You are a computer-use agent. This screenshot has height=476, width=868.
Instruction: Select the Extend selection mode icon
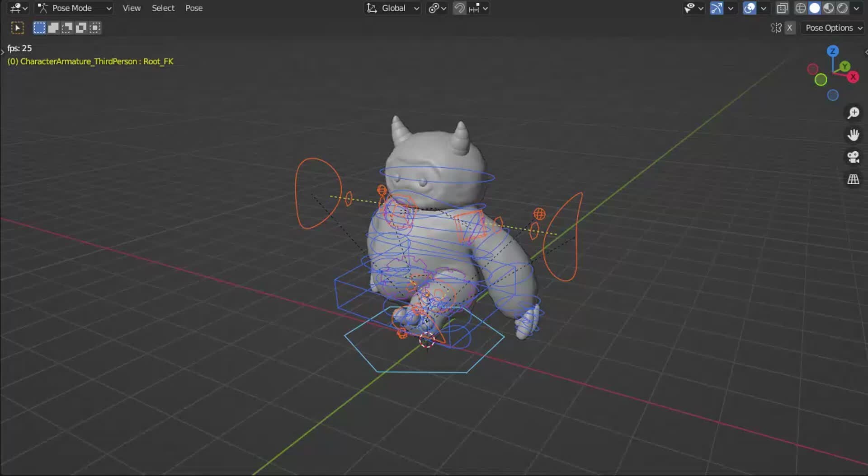click(x=53, y=28)
